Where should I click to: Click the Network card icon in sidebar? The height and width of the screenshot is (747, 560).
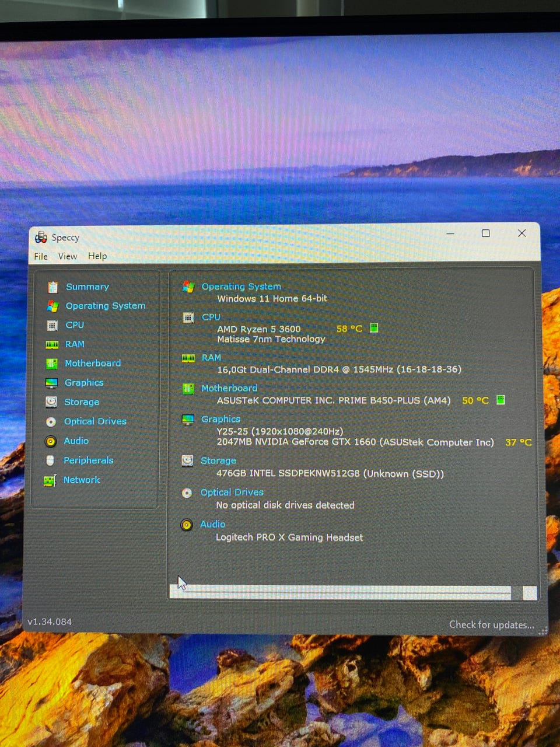point(50,480)
